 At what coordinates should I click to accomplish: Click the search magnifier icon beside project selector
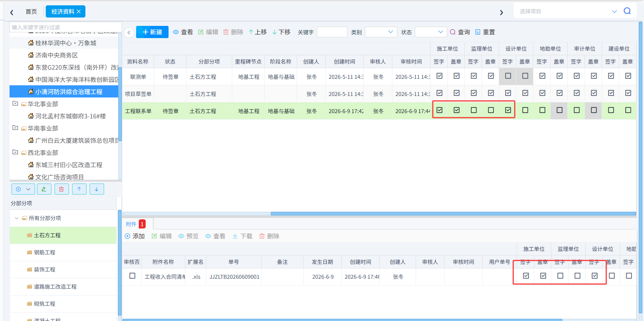point(627,11)
